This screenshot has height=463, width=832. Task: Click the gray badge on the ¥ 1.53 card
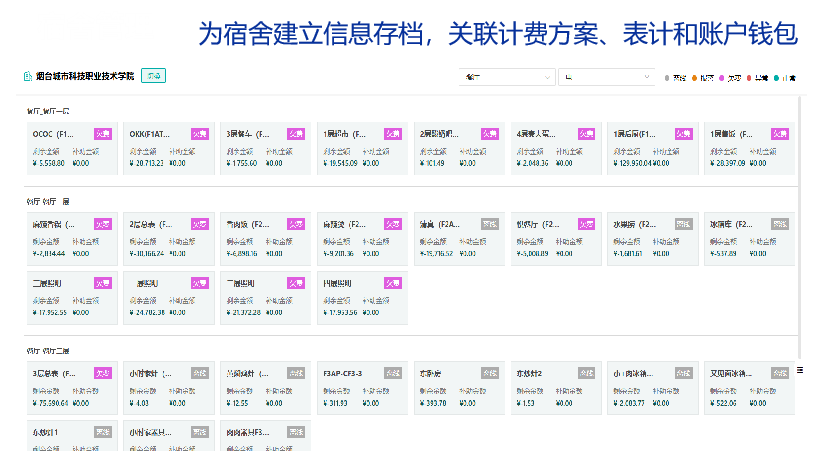click(586, 373)
